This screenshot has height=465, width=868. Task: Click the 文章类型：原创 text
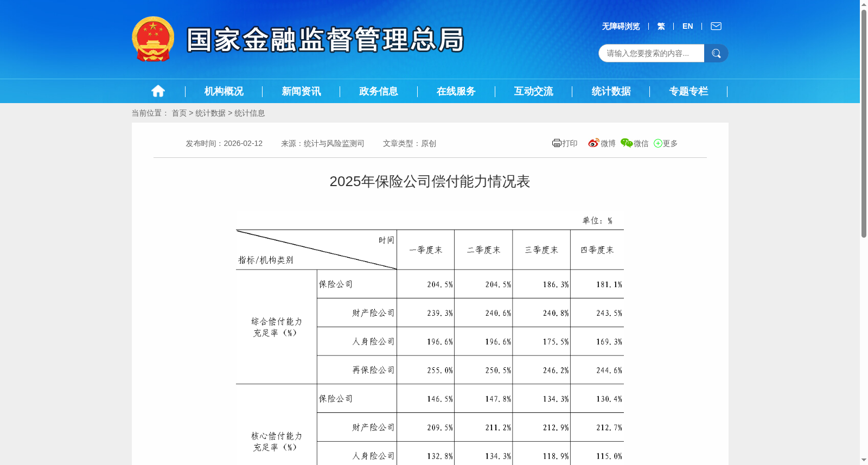click(410, 143)
